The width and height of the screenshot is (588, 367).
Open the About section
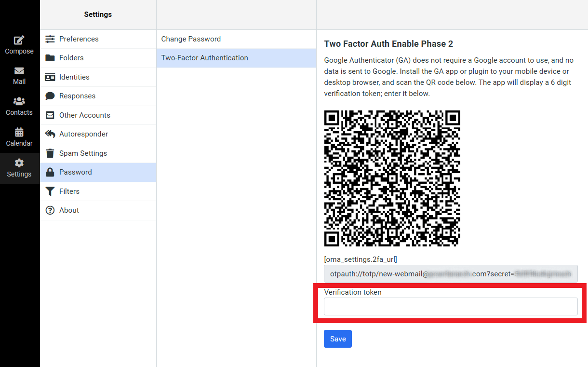click(98, 210)
